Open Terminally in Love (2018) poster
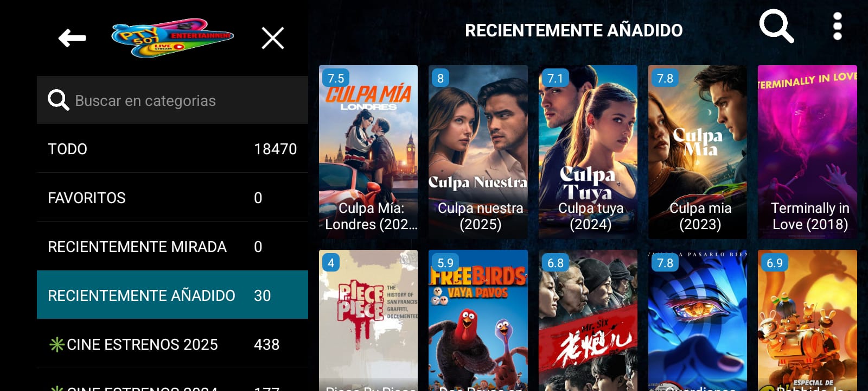868x391 pixels. pyautogui.click(x=807, y=152)
